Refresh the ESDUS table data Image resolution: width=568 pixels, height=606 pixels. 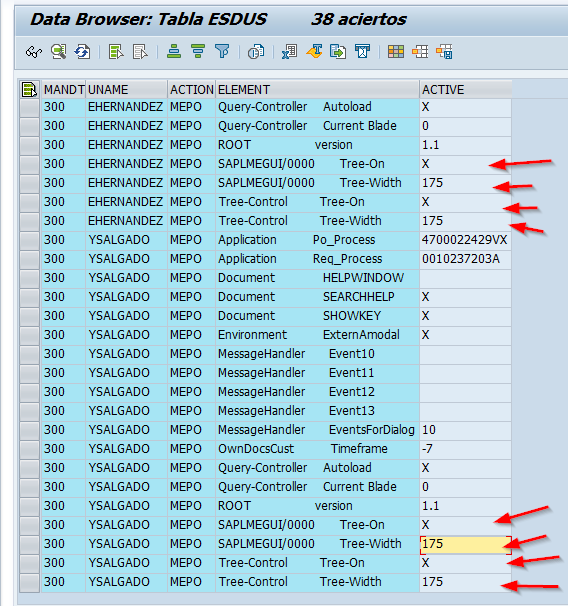point(82,51)
